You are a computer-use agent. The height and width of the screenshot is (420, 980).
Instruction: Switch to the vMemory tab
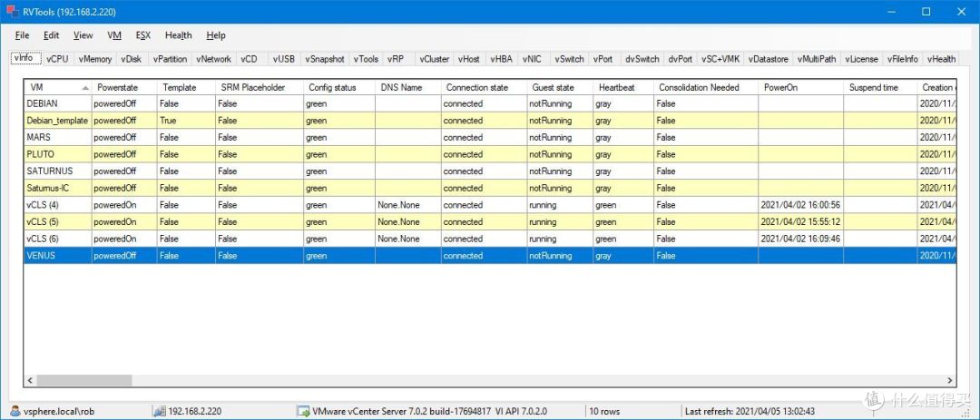point(95,59)
